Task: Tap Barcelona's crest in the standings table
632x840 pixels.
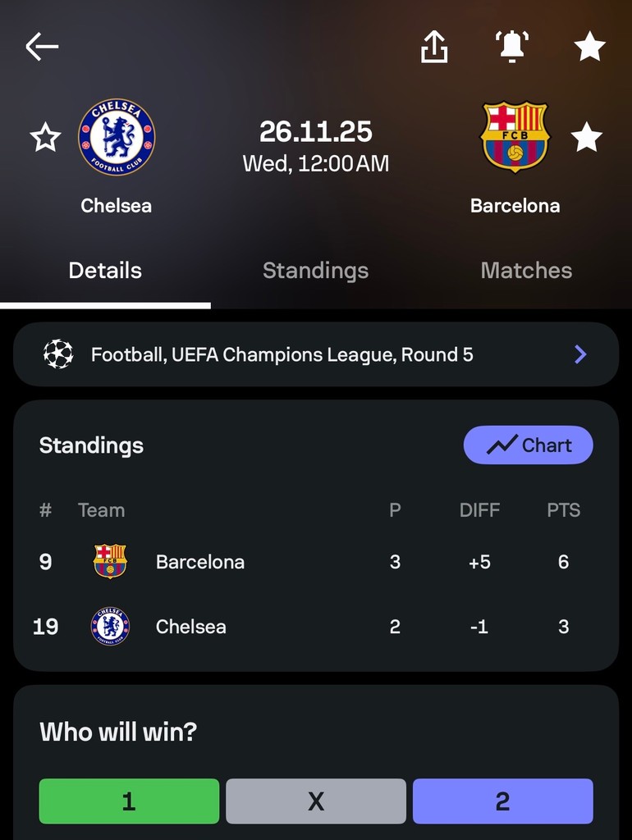Action: [110, 562]
